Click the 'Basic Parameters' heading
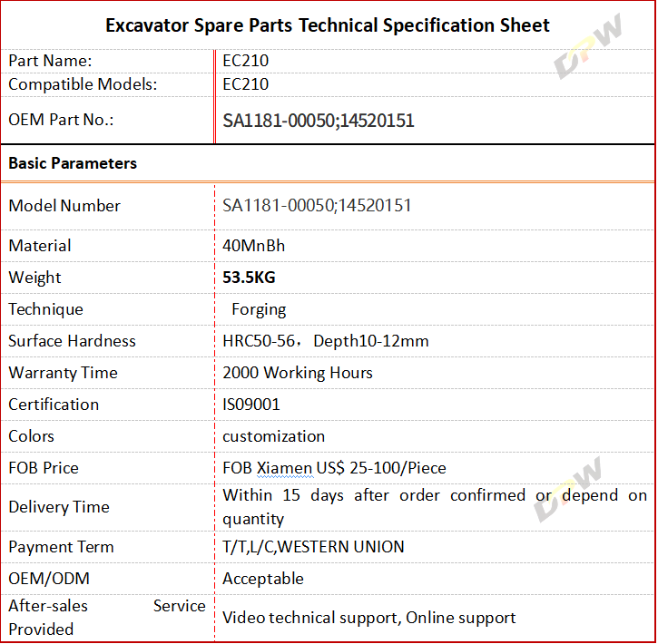Viewport: 658px width, 644px height. click(73, 163)
